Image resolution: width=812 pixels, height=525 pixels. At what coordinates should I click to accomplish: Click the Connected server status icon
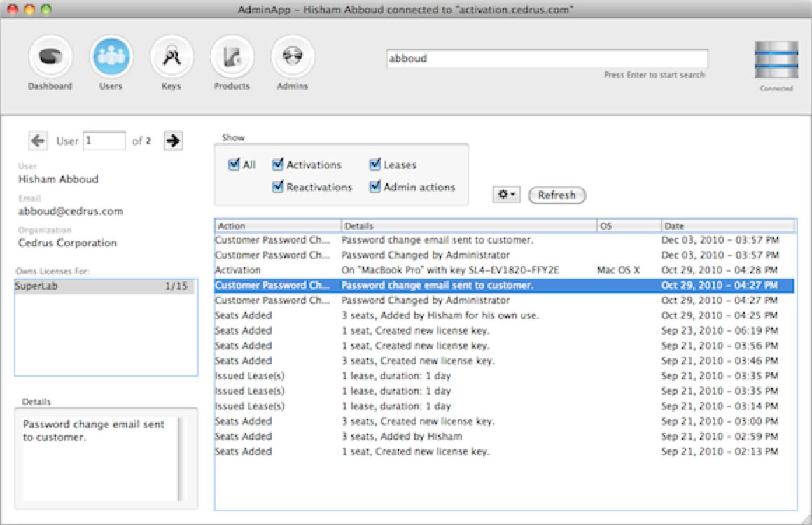click(776, 61)
